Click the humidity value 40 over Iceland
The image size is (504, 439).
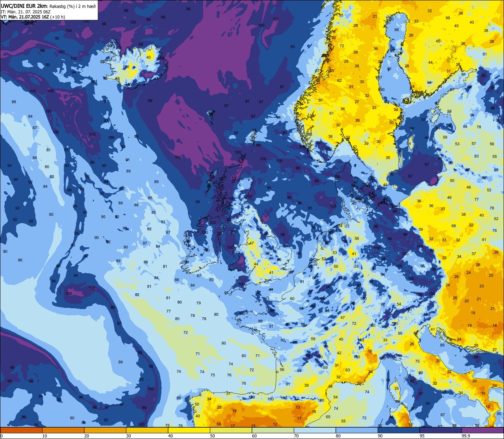(x=148, y=57)
